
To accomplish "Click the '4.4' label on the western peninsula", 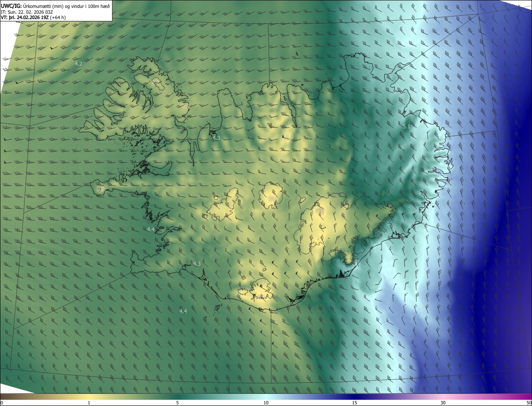I will pos(151,229).
